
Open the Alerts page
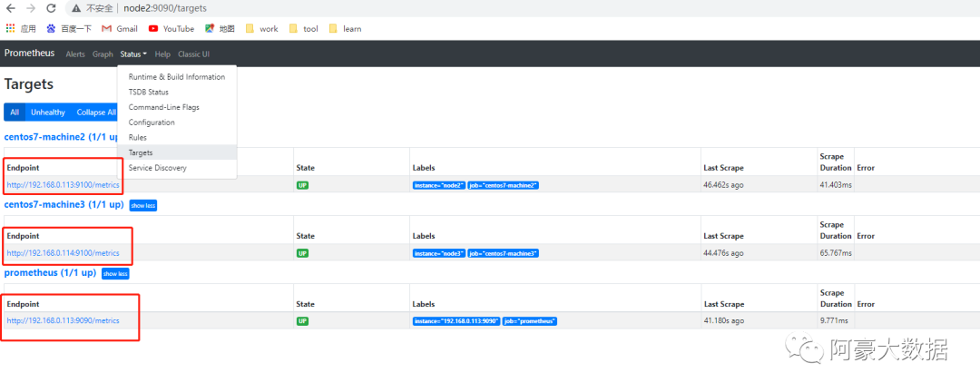pyautogui.click(x=75, y=54)
